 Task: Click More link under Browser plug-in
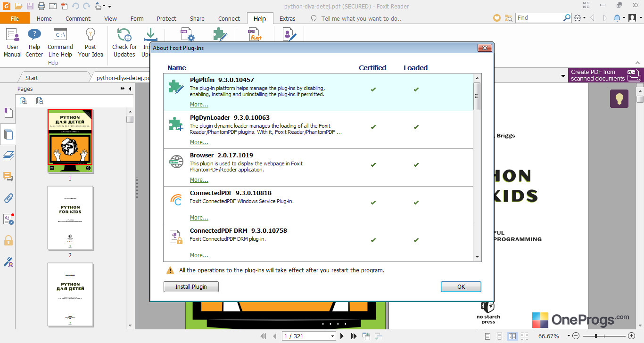click(199, 180)
